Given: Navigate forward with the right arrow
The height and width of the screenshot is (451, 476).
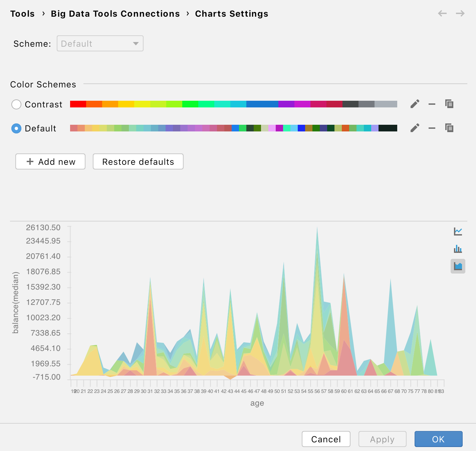Looking at the screenshot, I should [x=460, y=13].
